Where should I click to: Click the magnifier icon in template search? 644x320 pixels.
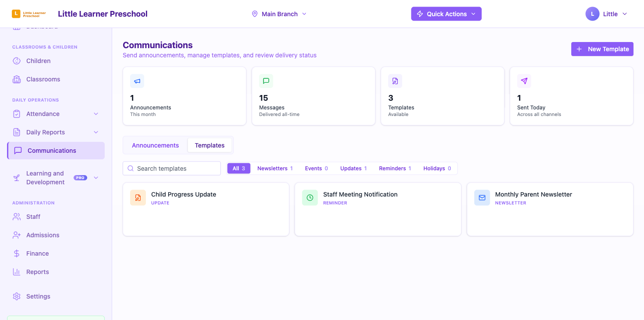[131, 169]
